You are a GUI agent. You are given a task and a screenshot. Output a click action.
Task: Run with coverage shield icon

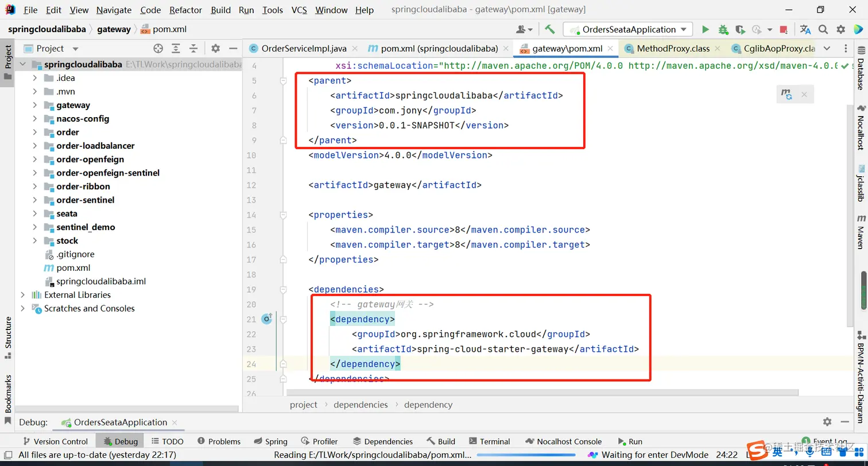[740, 29]
